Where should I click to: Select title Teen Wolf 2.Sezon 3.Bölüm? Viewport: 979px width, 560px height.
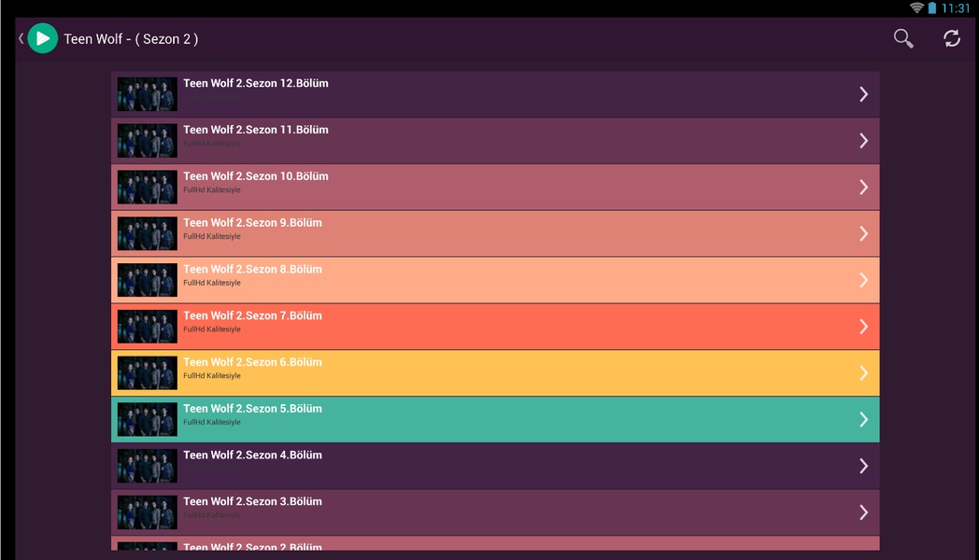tap(252, 501)
